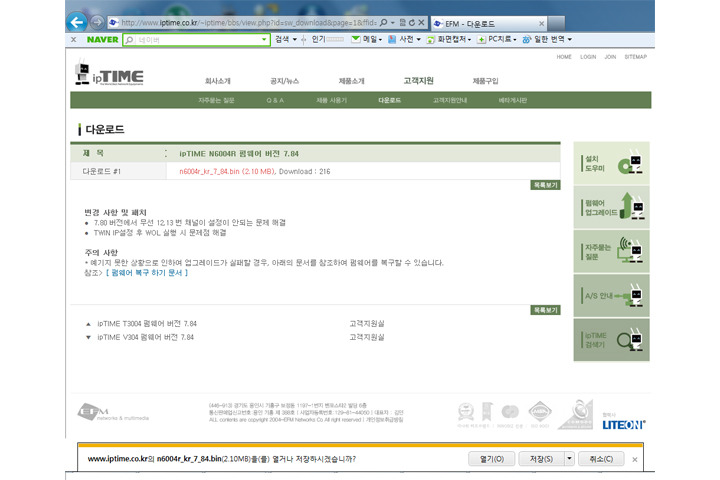Open the NAVER search box dropdown arrow
The image size is (720, 480).
264,40
